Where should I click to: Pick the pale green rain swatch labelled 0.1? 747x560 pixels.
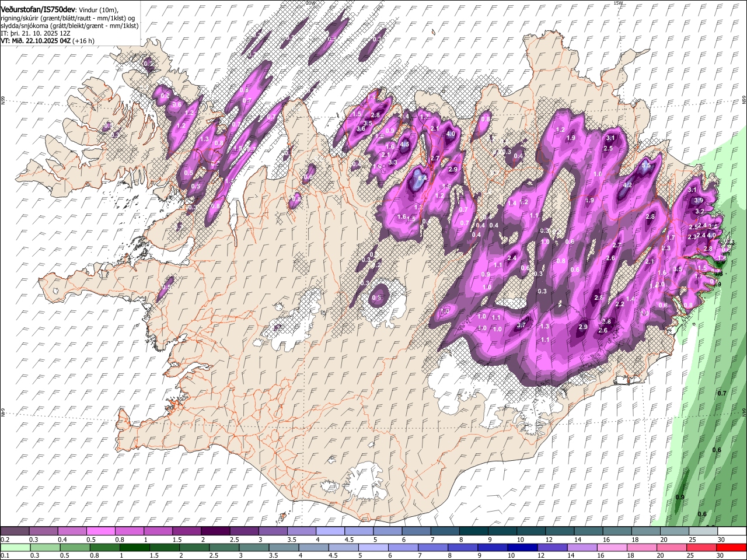pos(15,548)
